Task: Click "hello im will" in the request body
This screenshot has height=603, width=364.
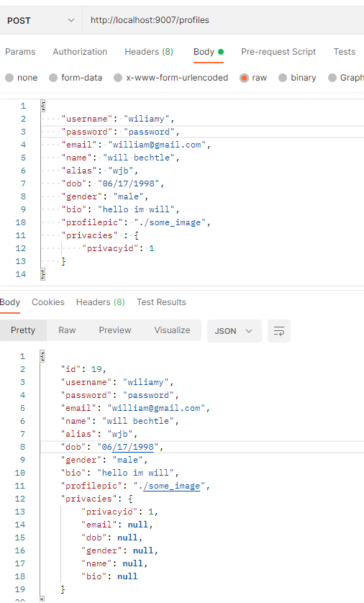Action: (x=136, y=209)
